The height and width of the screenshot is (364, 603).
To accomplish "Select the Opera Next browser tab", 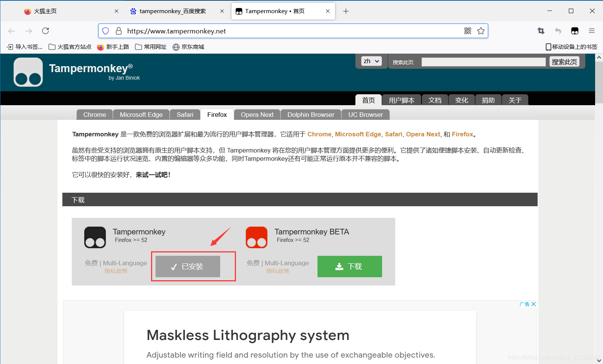I will [257, 115].
